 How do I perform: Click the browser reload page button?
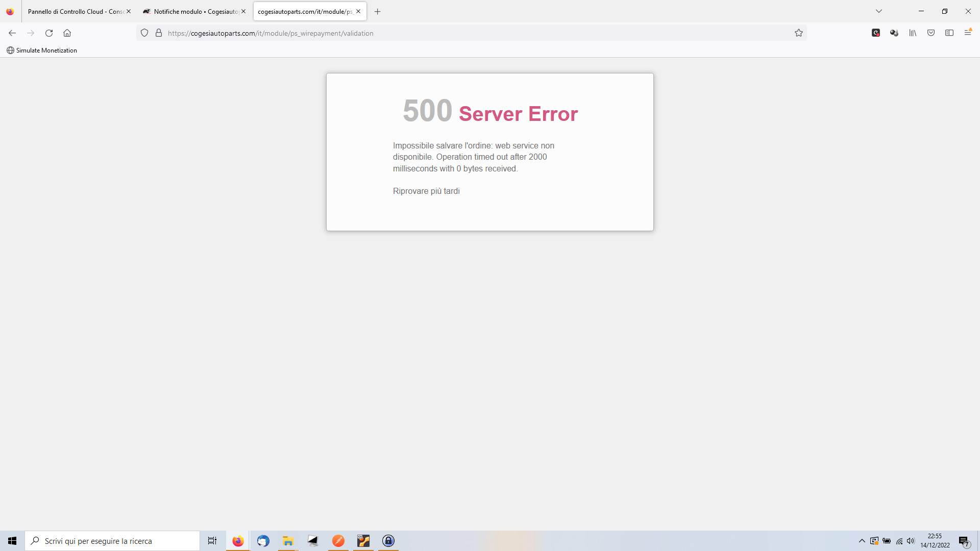49,33
